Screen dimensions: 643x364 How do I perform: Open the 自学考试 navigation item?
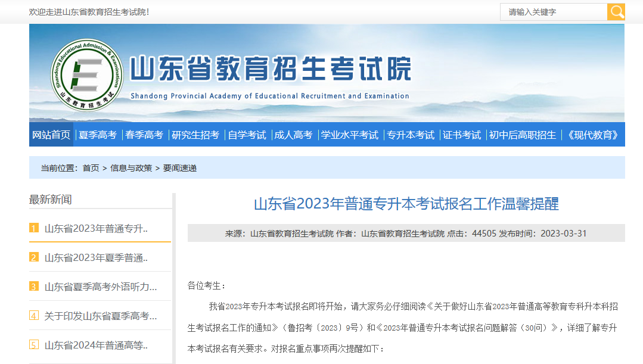click(247, 135)
